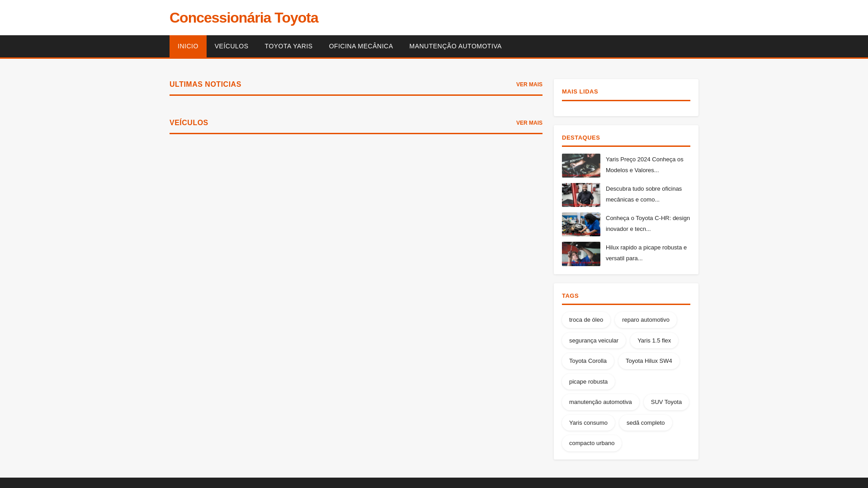Click the MAIS LIDAS heading
Viewport: 868px width, 488px height.
[580, 92]
